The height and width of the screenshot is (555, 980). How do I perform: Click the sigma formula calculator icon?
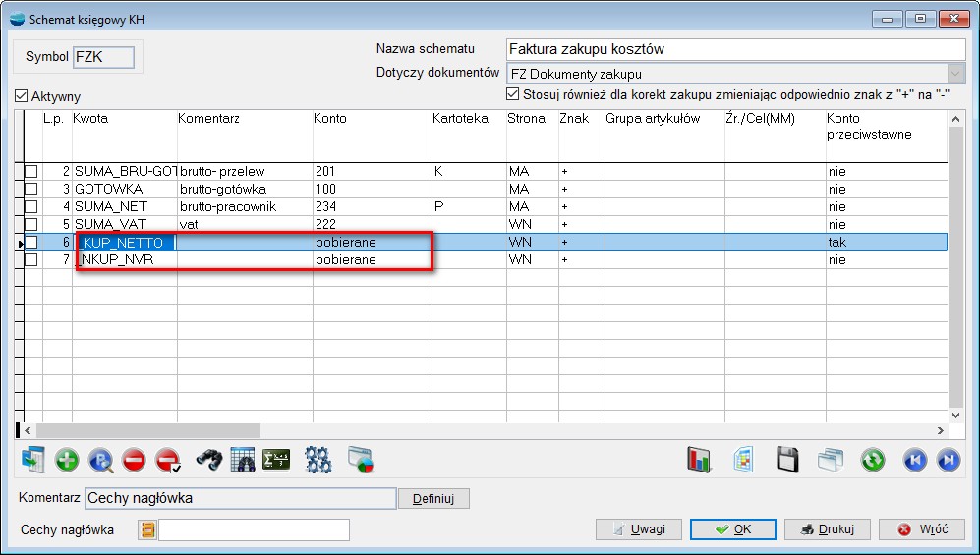(x=276, y=460)
